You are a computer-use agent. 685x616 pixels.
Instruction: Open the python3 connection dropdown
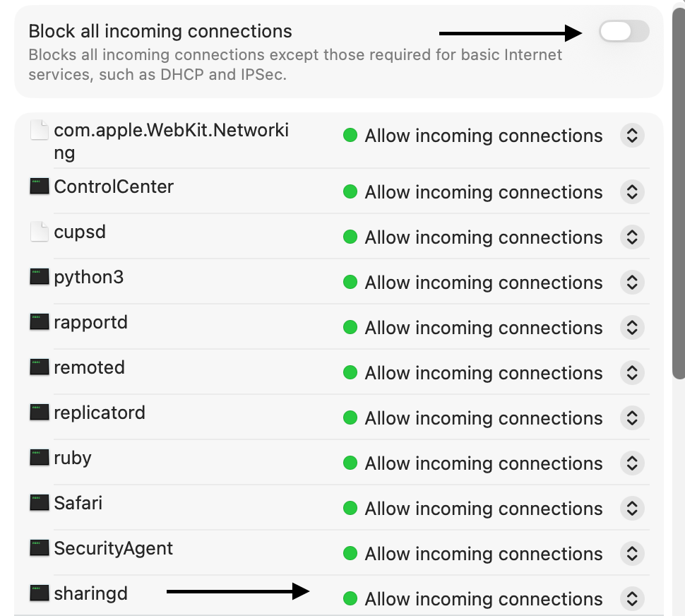(632, 283)
